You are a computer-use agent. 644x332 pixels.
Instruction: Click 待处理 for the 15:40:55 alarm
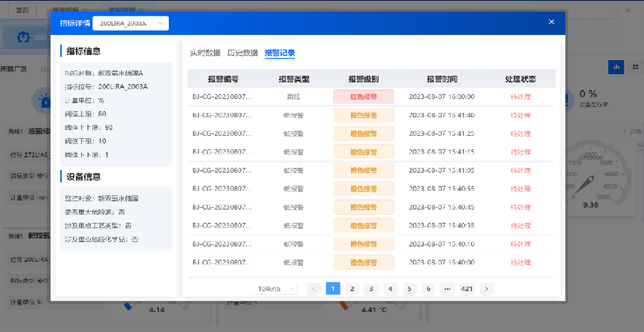tap(521, 189)
